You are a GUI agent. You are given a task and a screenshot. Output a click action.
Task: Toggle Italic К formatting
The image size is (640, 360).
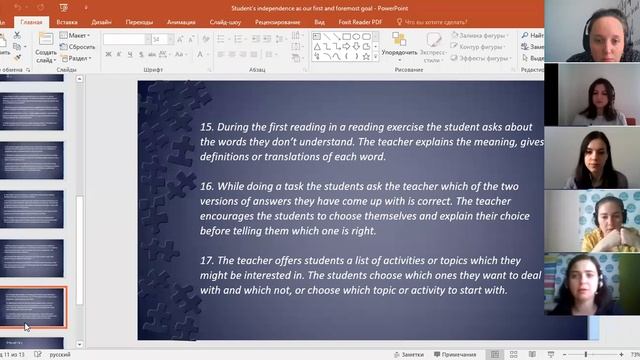[119, 54]
